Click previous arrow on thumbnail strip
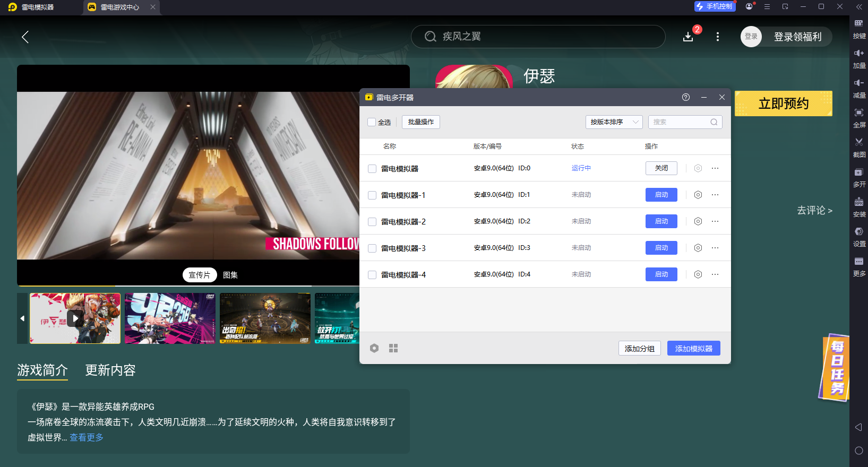Viewport: 868px width, 467px height. (22, 318)
